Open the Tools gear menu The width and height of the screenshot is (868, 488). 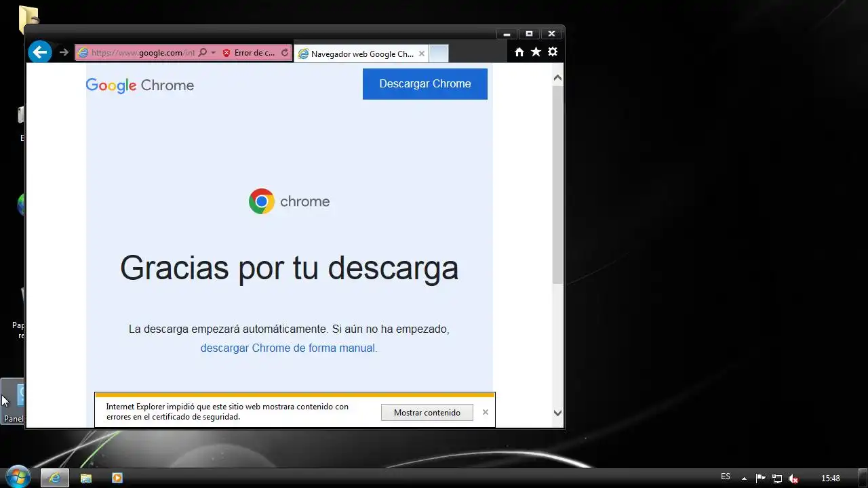click(553, 52)
